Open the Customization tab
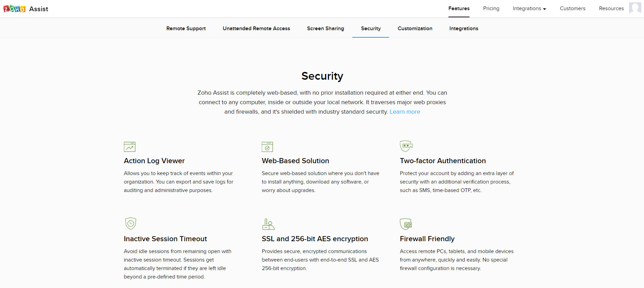The height and width of the screenshot is (288, 644). pyautogui.click(x=415, y=28)
